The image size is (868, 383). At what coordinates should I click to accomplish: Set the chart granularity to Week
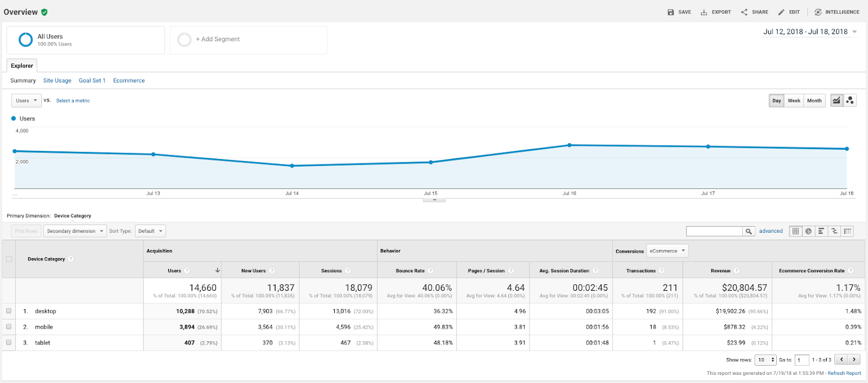coord(794,100)
